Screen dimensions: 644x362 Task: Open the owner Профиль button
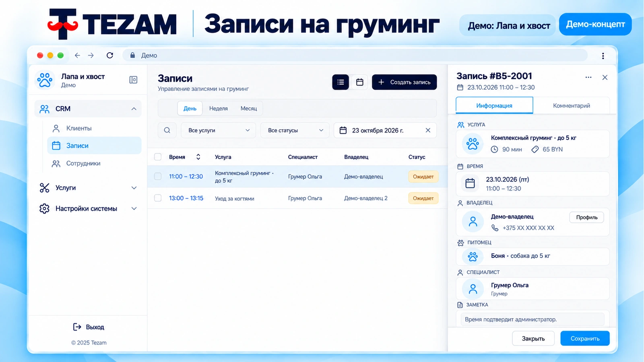(x=587, y=217)
